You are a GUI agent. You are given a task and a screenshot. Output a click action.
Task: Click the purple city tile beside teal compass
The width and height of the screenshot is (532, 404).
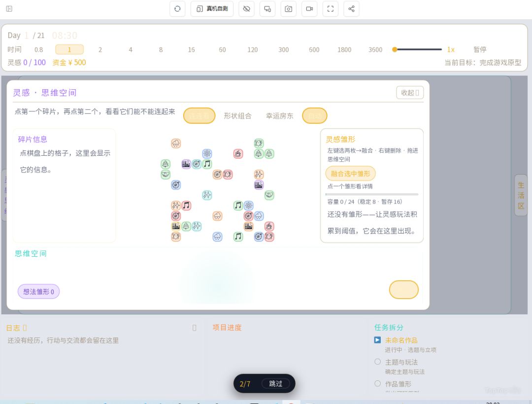click(186, 164)
